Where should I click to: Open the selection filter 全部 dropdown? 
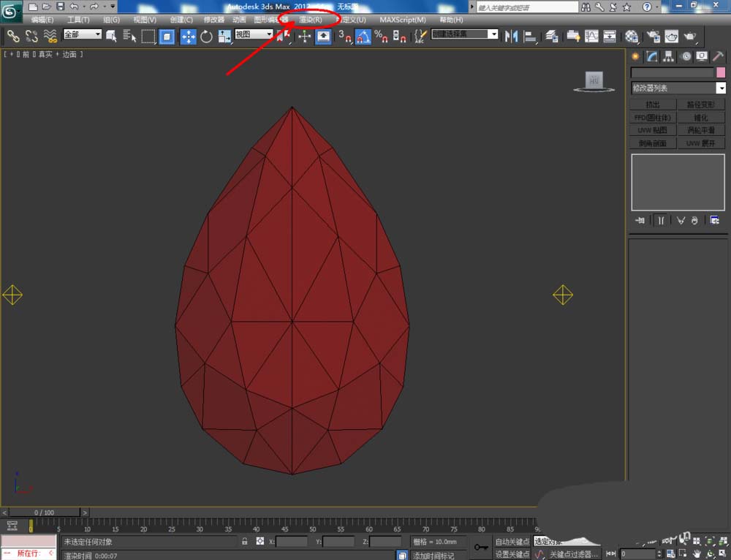82,34
